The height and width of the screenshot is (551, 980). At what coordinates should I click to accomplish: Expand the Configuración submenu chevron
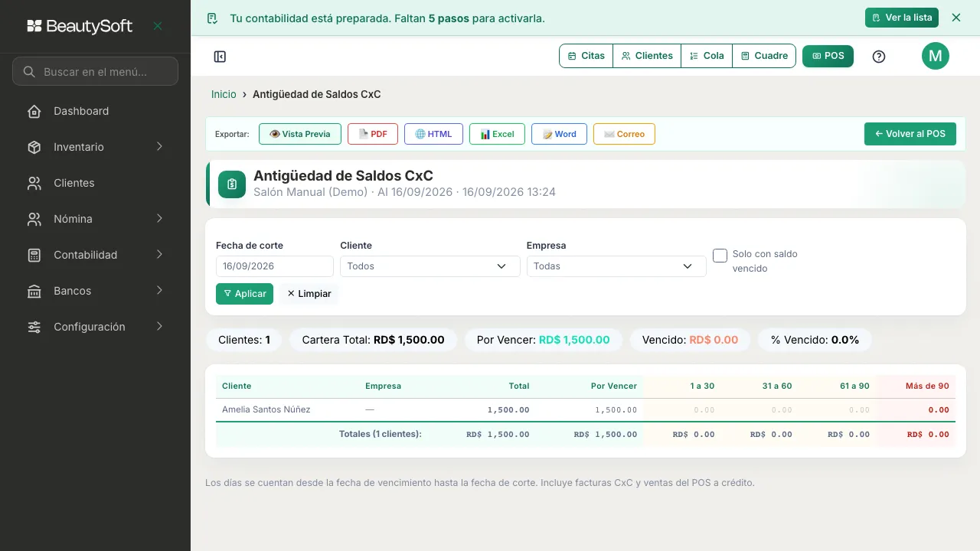tap(159, 327)
